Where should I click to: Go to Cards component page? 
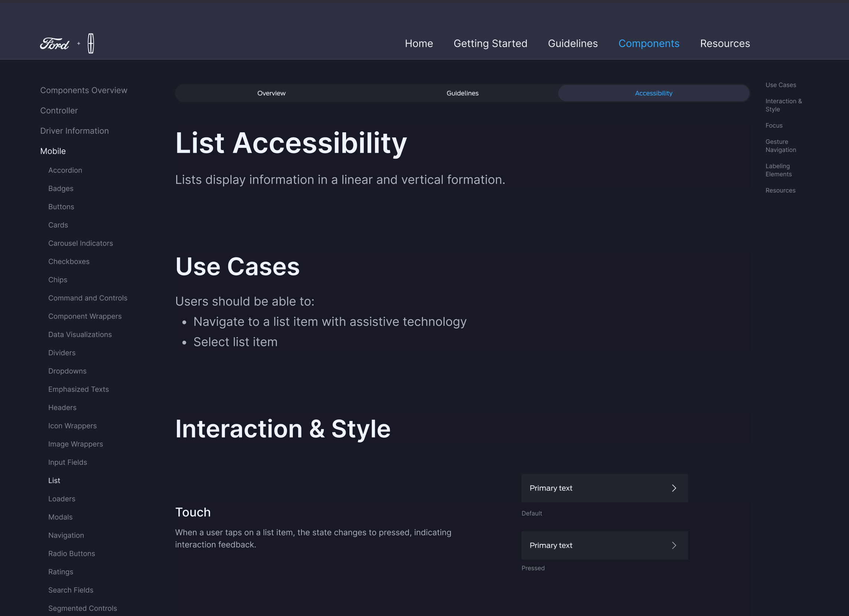pyautogui.click(x=58, y=225)
